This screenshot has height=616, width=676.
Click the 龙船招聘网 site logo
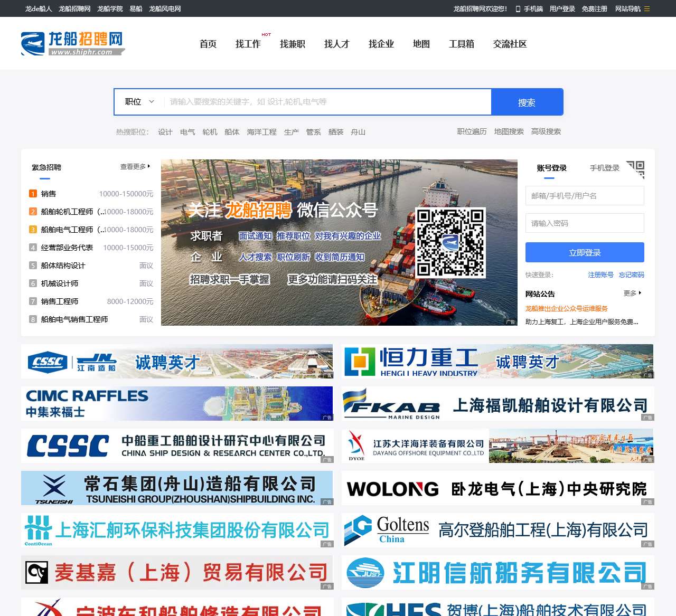click(73, 43)
